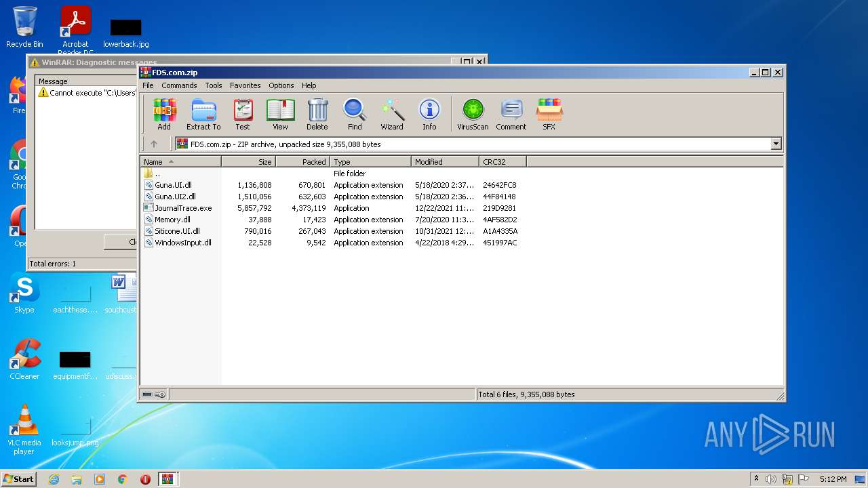Open the Comment tool
The image size is (868, 488).
click(511, 114)
